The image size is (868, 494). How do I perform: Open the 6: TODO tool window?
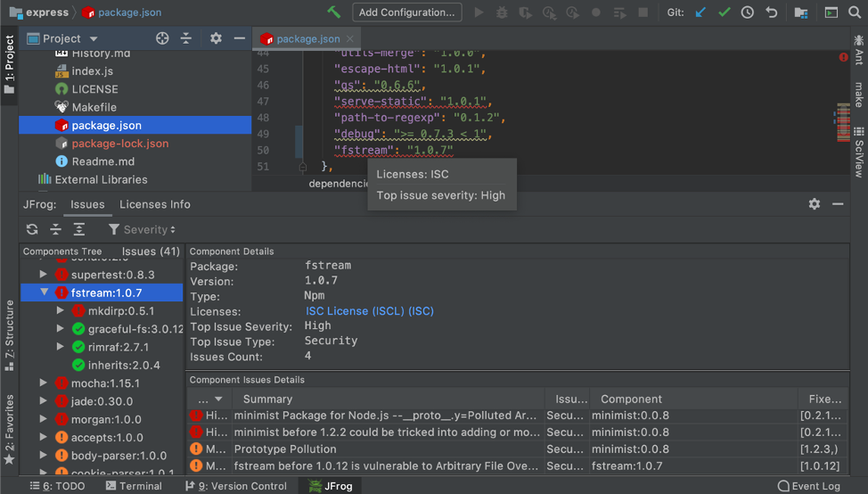(57, 486)
